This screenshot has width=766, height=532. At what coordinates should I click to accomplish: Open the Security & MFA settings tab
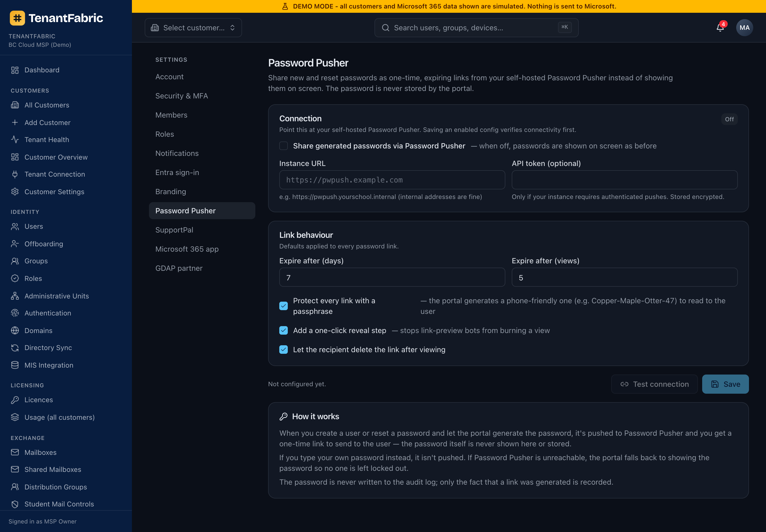(202, 96)
